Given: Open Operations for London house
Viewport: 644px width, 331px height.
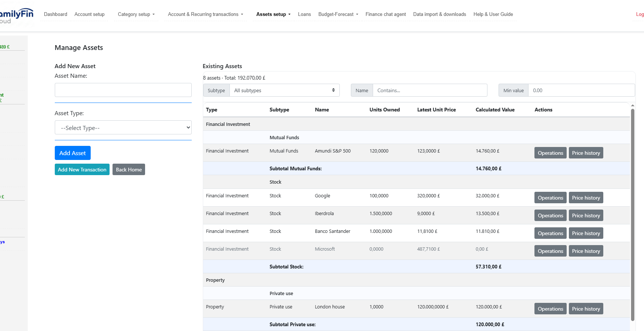Looking at the screenshot, I should pyautogui.click(x=550, y=309).
